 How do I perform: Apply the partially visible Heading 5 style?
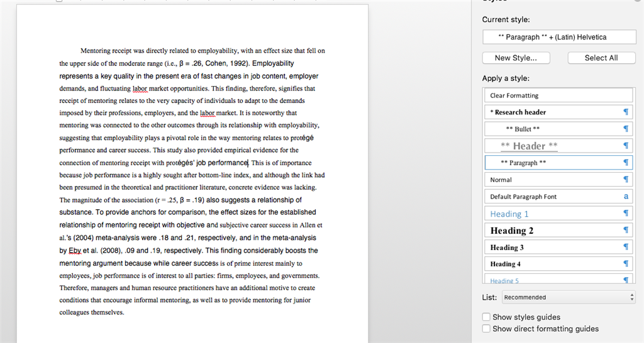(x=558, y=279)
